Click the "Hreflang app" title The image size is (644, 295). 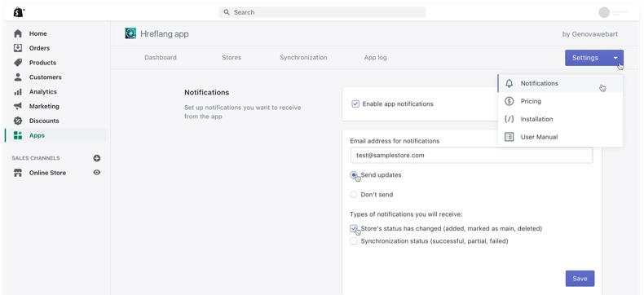coord(165,33)
